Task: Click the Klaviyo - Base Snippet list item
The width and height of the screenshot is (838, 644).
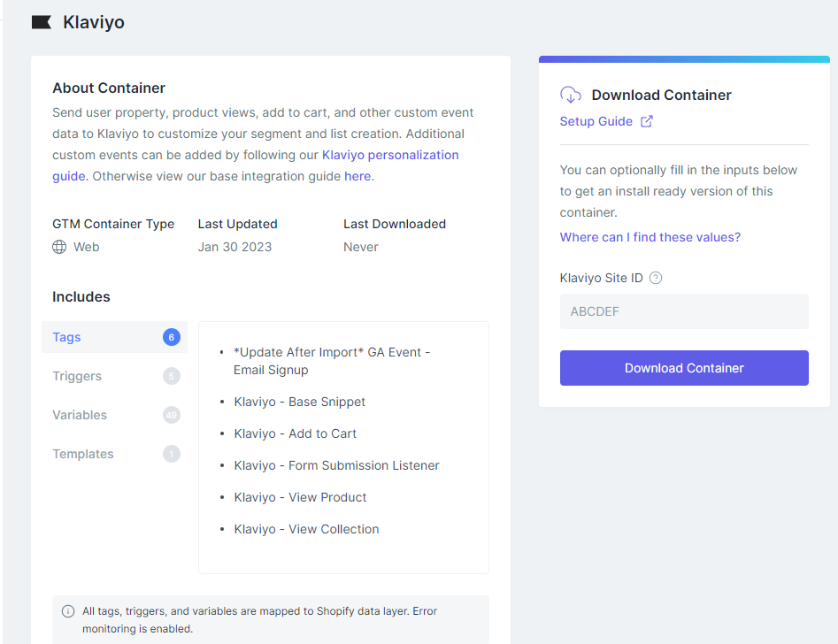Action: pyautogui.click(x=300, y=402)
